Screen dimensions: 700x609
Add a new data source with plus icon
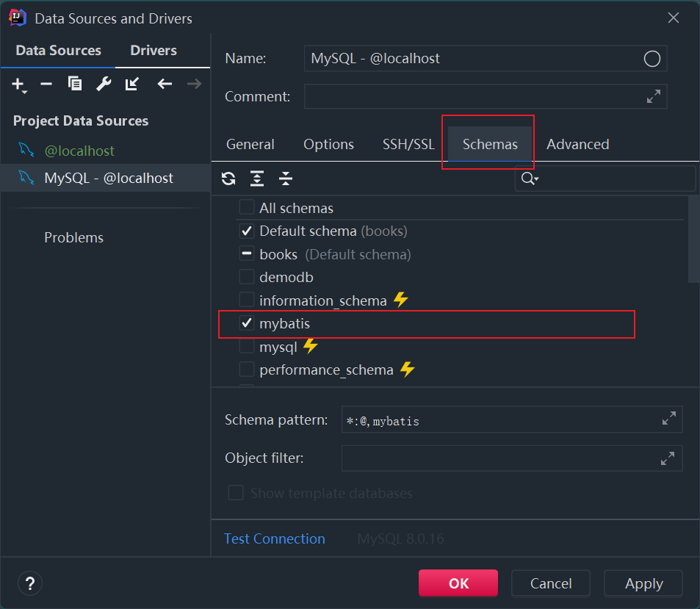tap(19, 84)
